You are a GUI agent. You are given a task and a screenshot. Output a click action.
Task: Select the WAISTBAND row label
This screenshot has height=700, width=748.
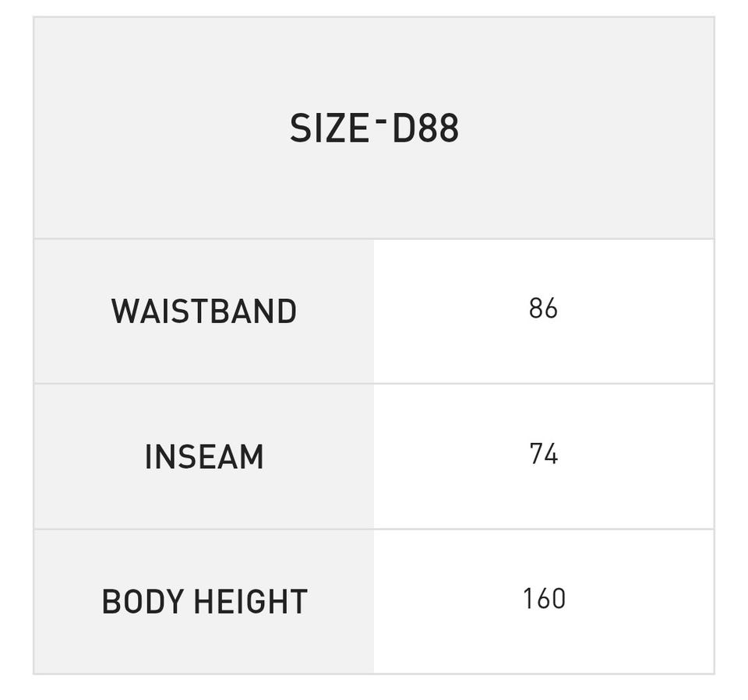pyautogui.click(x=204, y=311)
